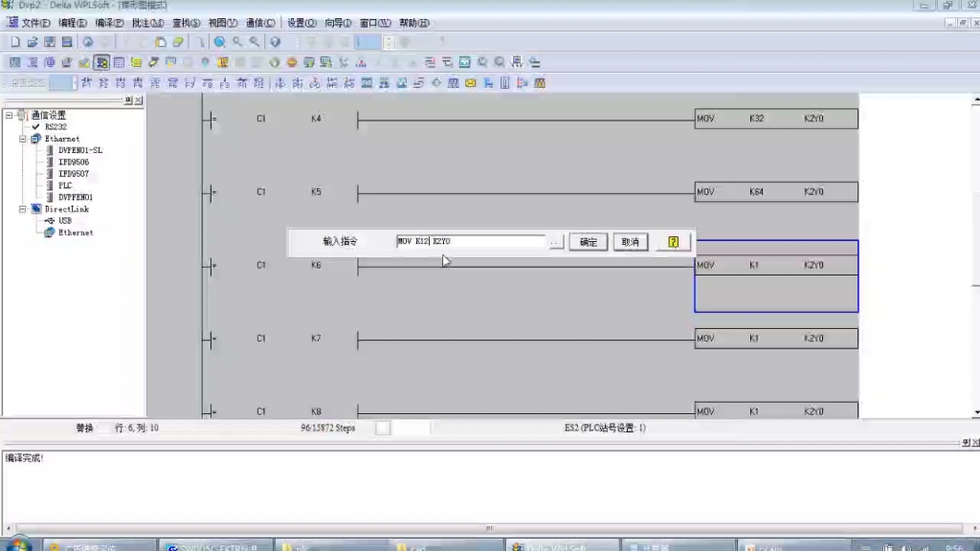Insert a normally open contact symbol

point(84,85)
